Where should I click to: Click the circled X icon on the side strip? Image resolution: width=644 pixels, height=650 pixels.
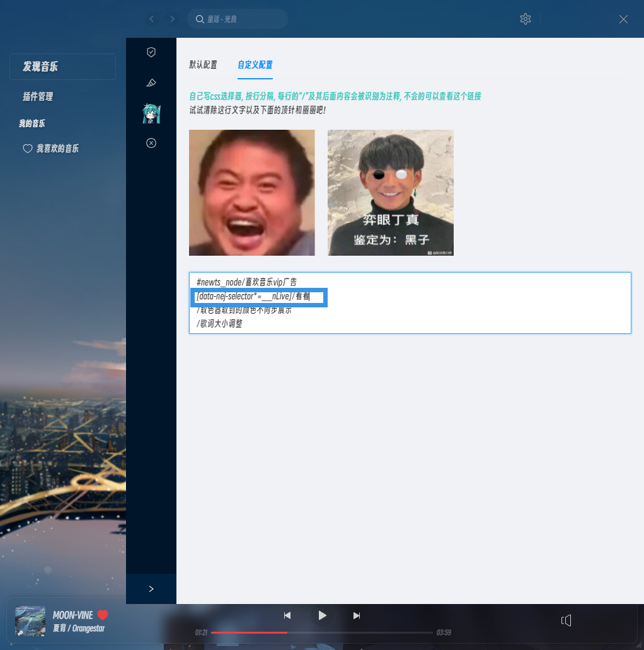tap(151, 143)
